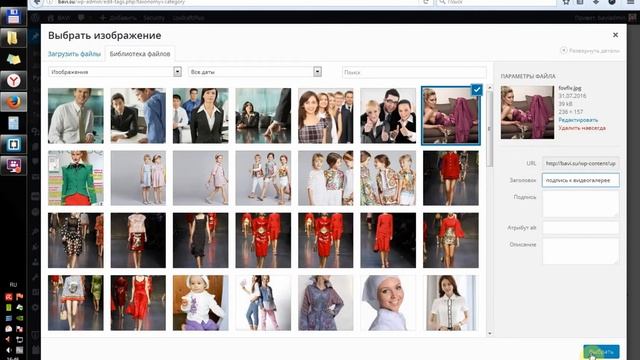Click the RU language indicator
Screen dimensions: 640x360
tap(13, 284)
